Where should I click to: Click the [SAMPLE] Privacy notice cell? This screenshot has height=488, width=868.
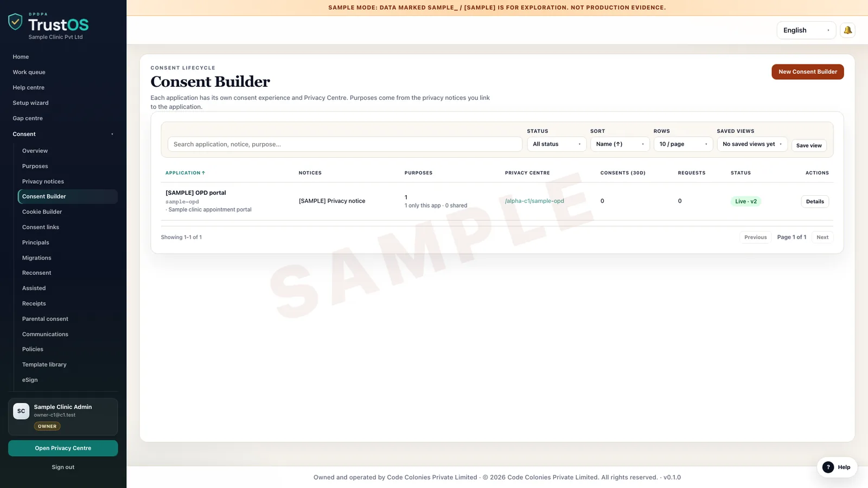click(x=332, y=201)
